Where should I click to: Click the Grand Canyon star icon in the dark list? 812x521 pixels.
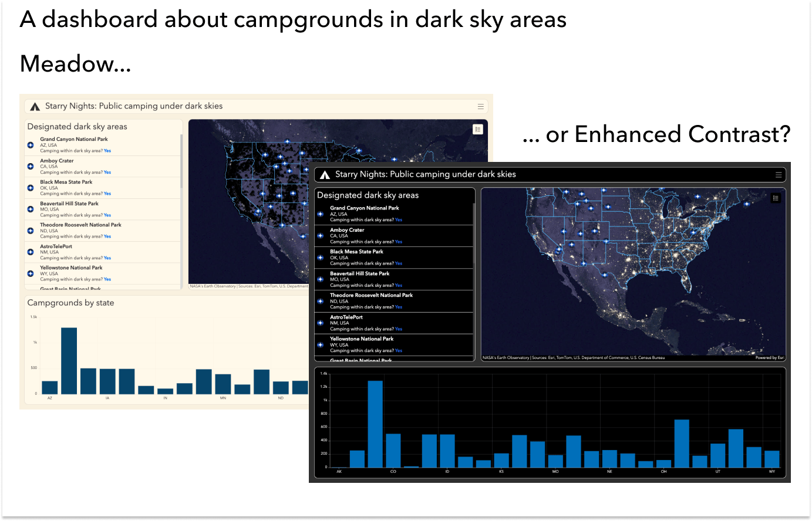pyautogui.click(x=321, y=214)
